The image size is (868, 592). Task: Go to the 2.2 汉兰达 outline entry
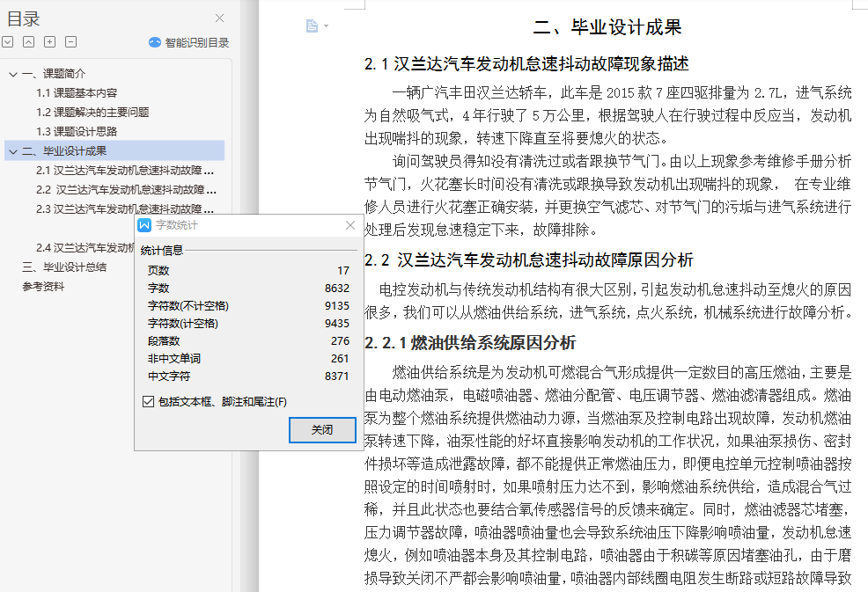click(x=126, y=190)
